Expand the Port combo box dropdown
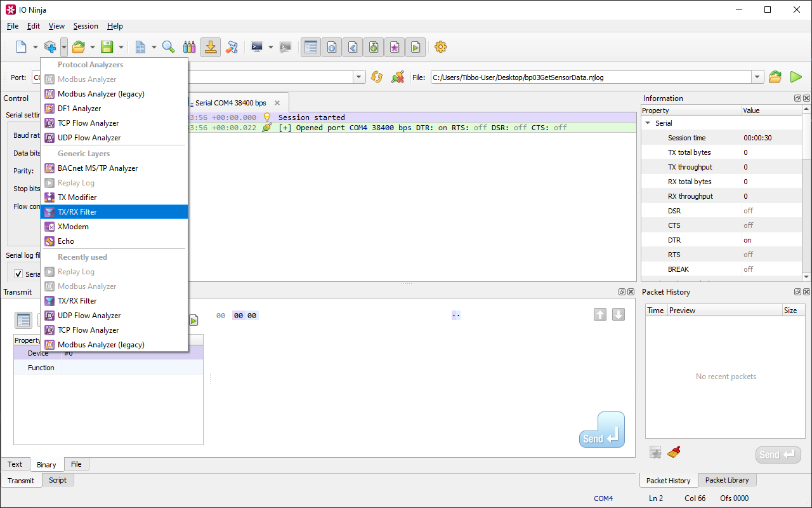 pyautogui.click(x=359, y=77)
